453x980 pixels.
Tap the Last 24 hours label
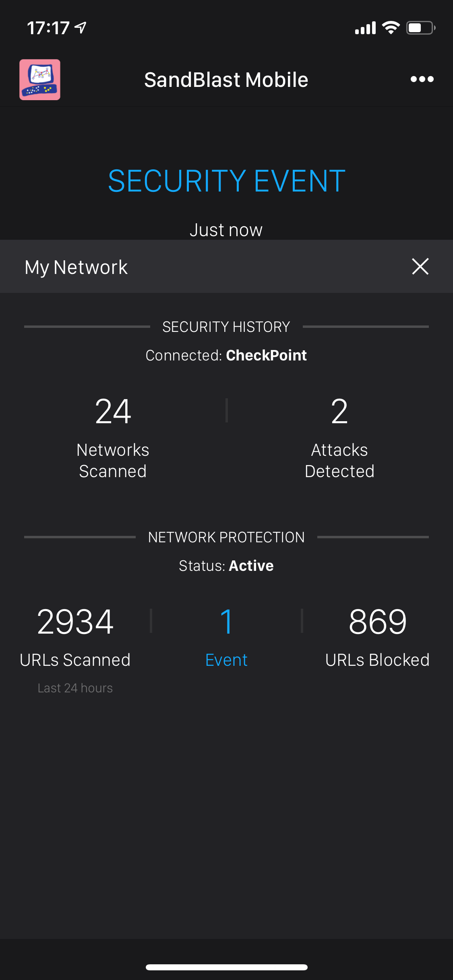(x=75, y=688)
